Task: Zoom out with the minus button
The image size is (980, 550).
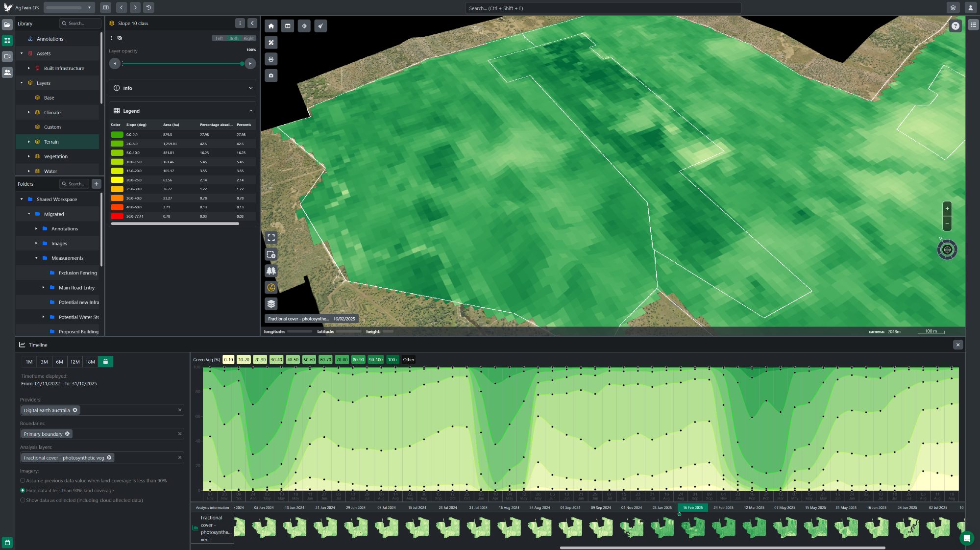Action: (x=947, y=224)
